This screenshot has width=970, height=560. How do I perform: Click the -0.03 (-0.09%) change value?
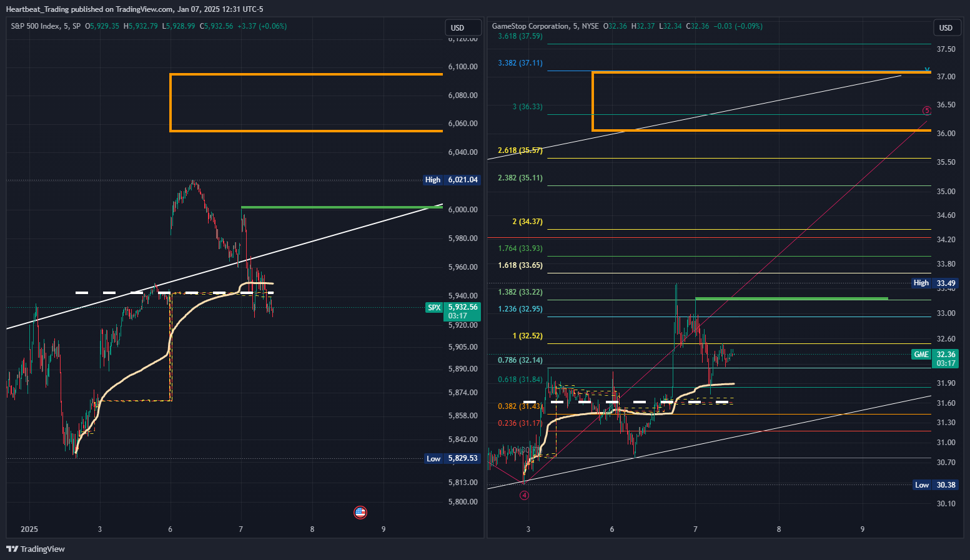coord(738,26)
